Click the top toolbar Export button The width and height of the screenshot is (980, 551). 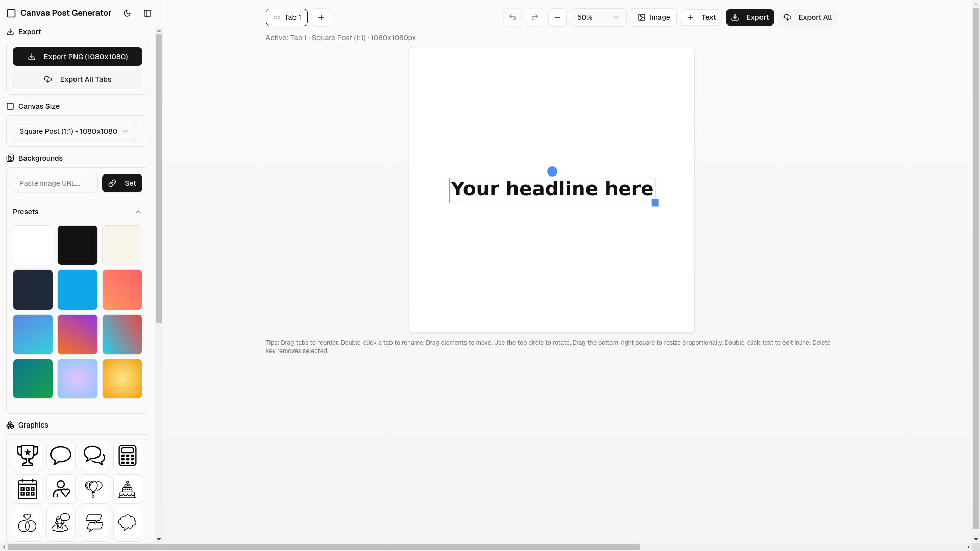pyautogui.click(x=750, y=17)
